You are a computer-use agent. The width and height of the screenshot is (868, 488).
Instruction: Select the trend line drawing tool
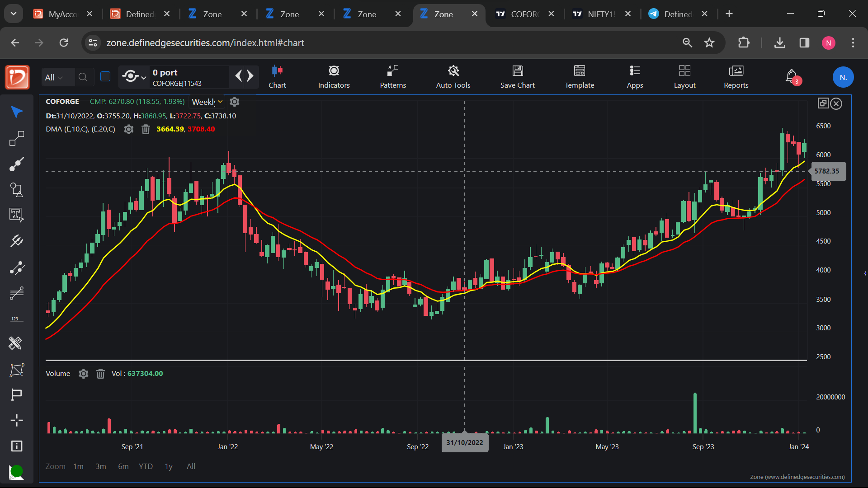click(x=17, y=164)
